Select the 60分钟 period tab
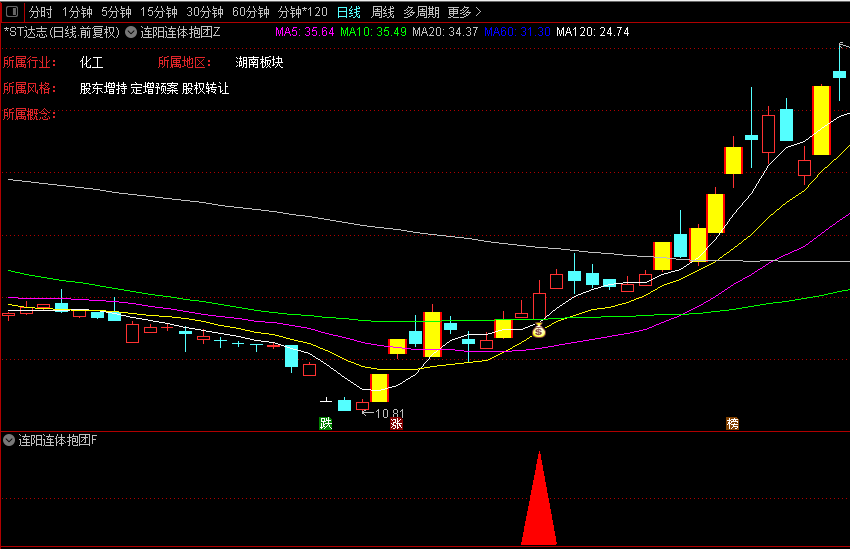This screenshot has height=549, width=850. click(x=250, y=12)
